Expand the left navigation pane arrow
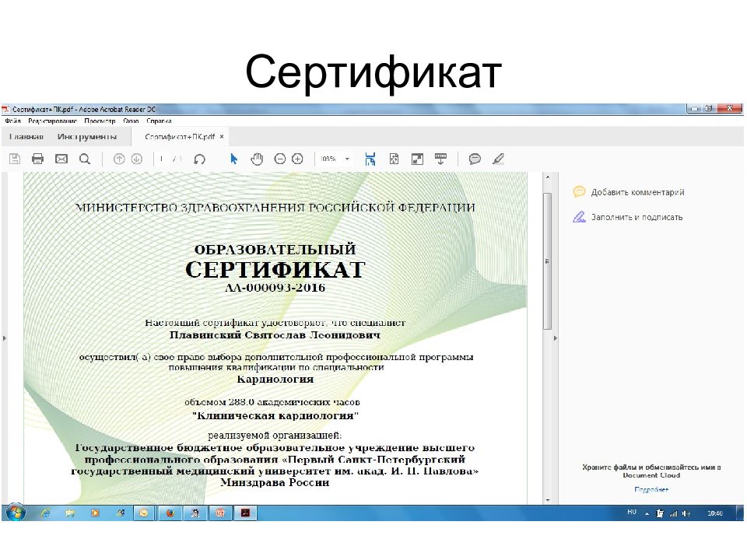Image resolution: width=747 pixels, height=560 pixels. click(x=5, y=338)
